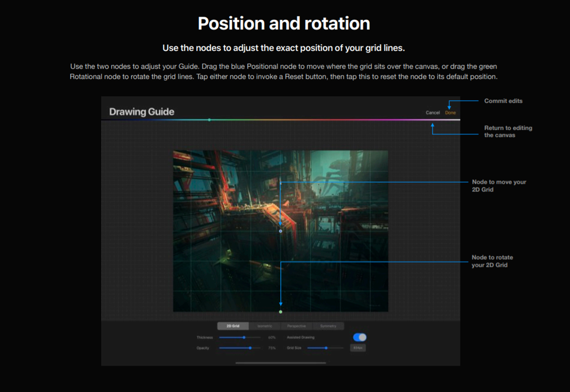Switch to the Isometric tab
Image resolution: width=570 pixels, height=392 pixels.
tap(265, 326)
